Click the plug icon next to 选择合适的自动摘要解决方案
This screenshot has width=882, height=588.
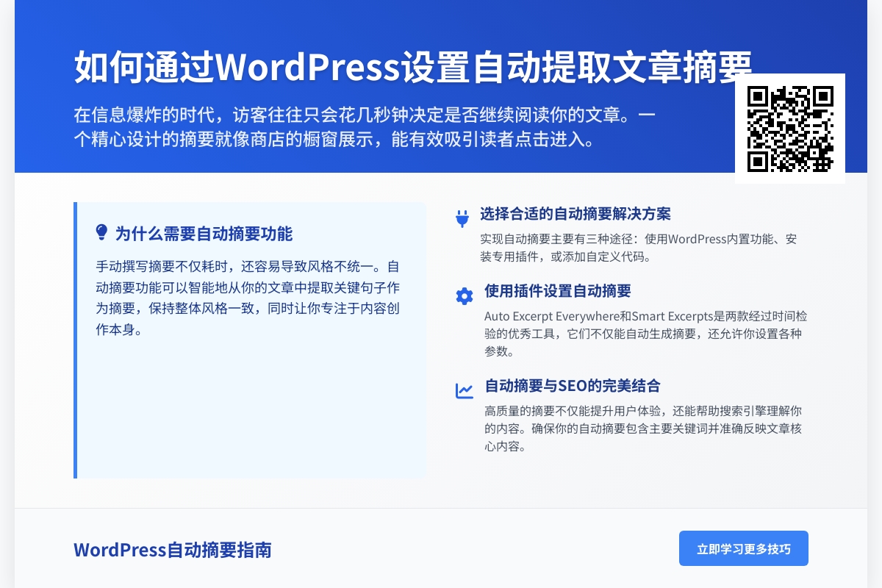[x=462, y=218]
